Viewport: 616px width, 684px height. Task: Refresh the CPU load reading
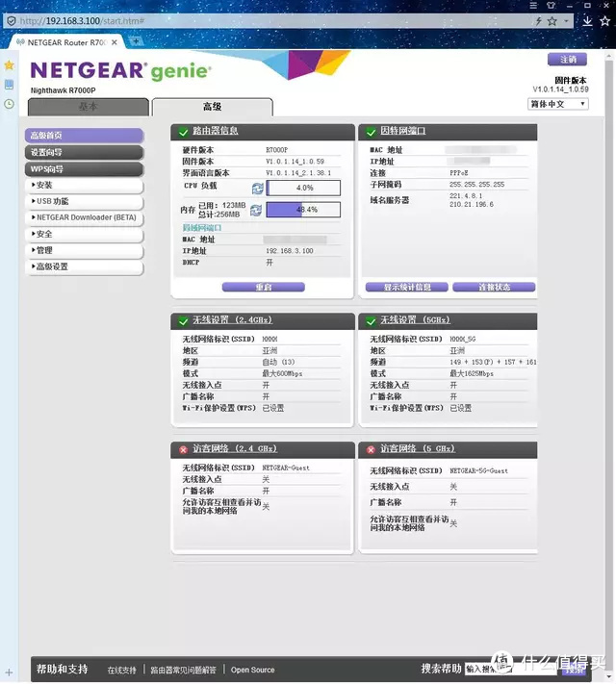point(258,189)
